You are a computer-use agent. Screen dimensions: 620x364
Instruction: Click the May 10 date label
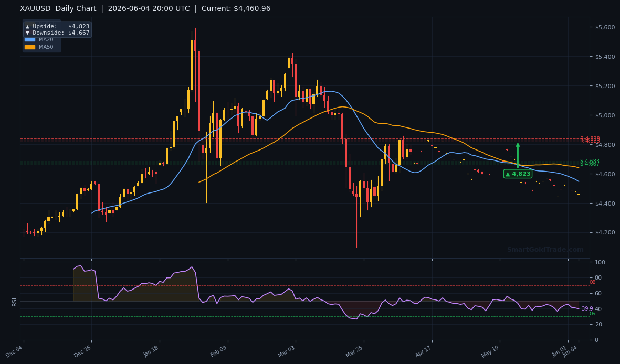coord(491,351)
